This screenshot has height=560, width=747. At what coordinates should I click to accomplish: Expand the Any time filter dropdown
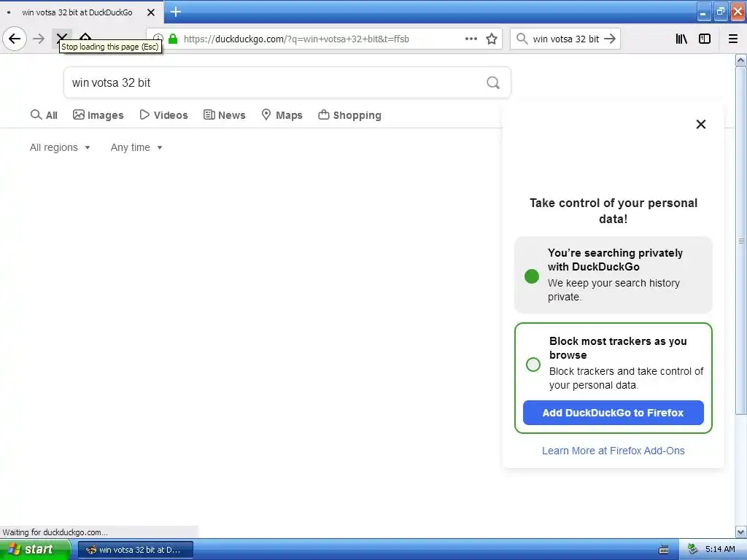coord(136,147)
